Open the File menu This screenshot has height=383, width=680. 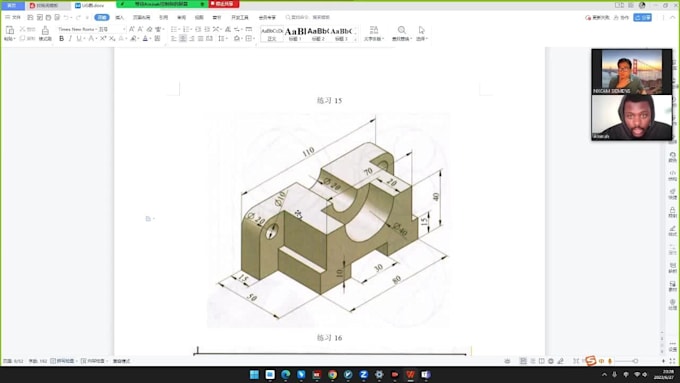click(13, 17)
